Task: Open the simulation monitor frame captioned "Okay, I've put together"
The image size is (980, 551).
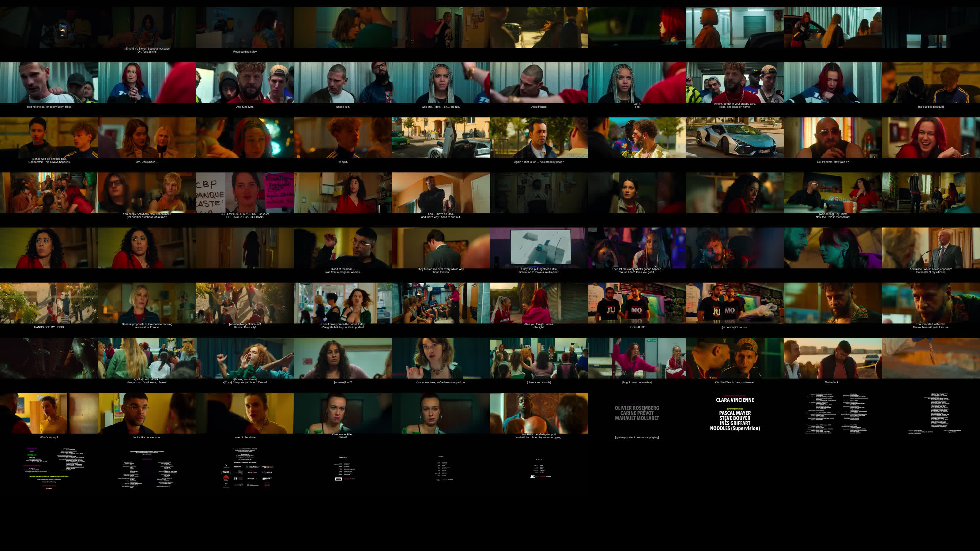Action: (539, 248)
